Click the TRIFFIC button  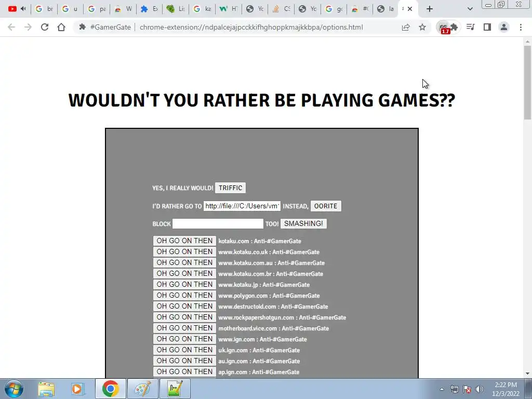(x=230, y=188)
